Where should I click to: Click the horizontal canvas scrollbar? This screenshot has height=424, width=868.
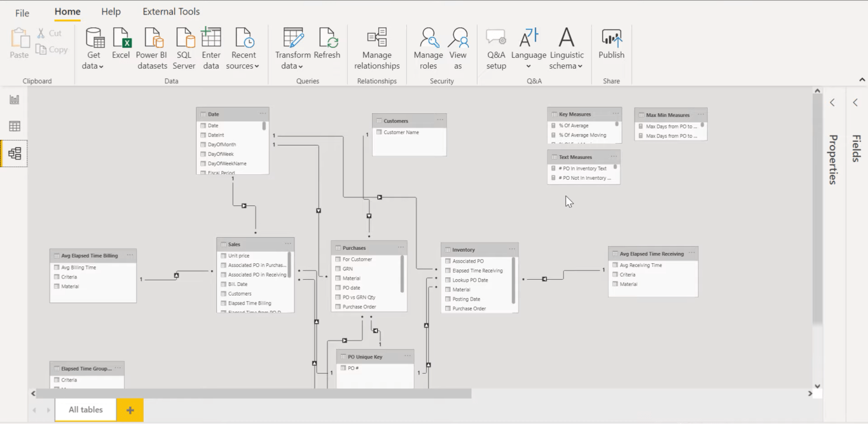(254, 393)
